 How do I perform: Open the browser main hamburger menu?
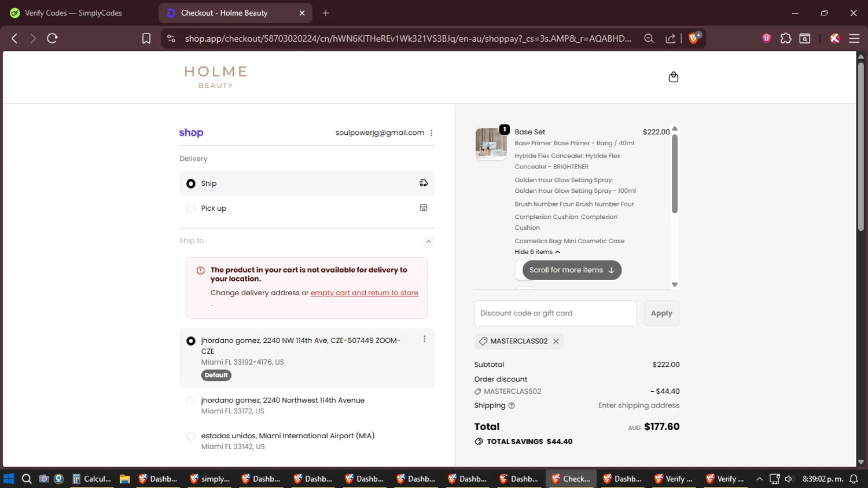[854, 38]
